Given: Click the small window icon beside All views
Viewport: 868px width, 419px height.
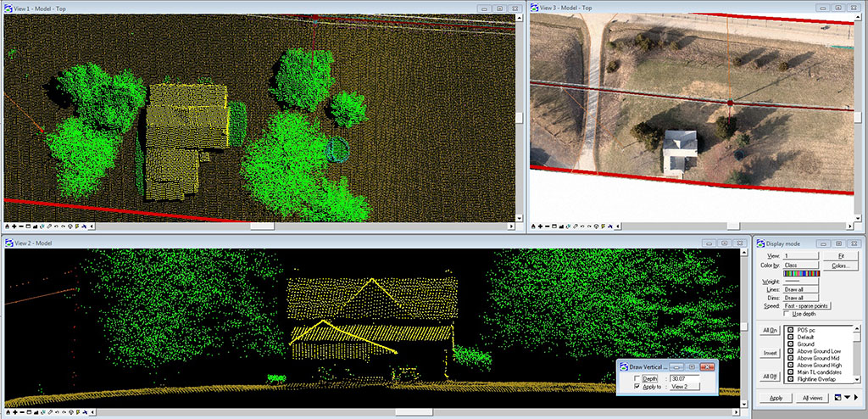Looking at the screenshot, I should coord(837,397).
